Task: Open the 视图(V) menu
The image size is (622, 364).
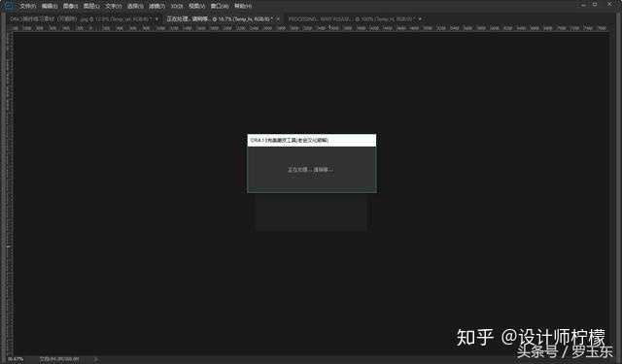Action: point(196,7)
